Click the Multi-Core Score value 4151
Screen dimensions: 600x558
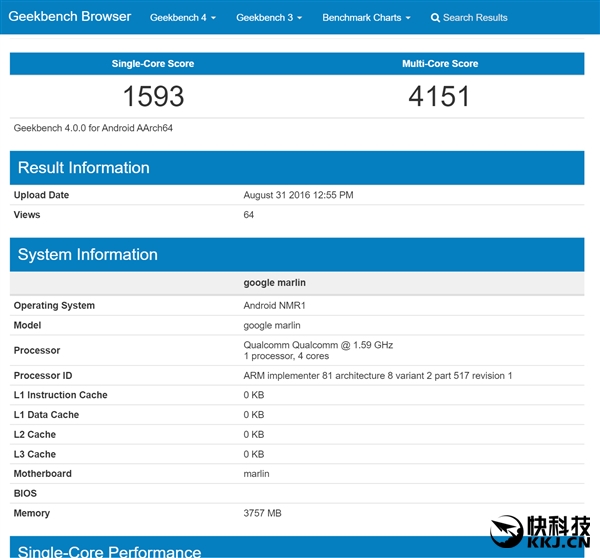click(x=440, y=97)
